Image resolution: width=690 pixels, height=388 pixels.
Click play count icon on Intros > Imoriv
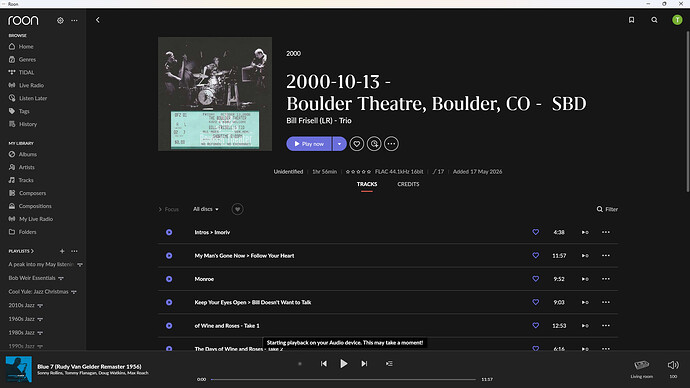coord(585,232)
